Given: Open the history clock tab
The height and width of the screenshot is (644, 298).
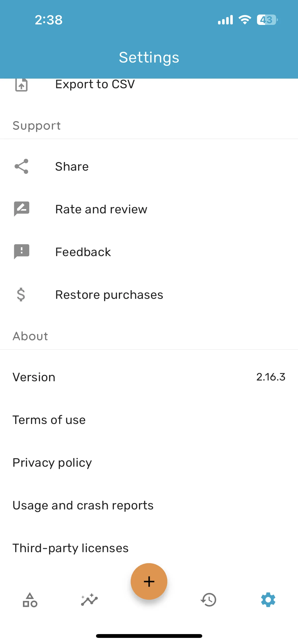Looking at the screenshot, I should (x=209, y=600).
